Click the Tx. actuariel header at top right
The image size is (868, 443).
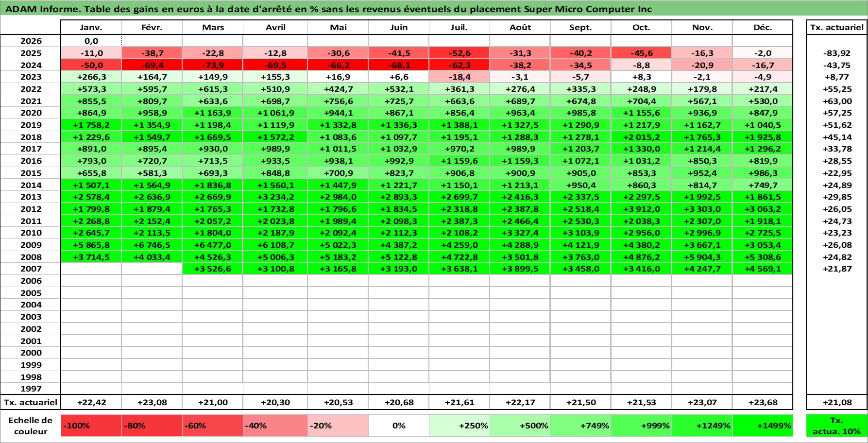click(x=836, y=28)
